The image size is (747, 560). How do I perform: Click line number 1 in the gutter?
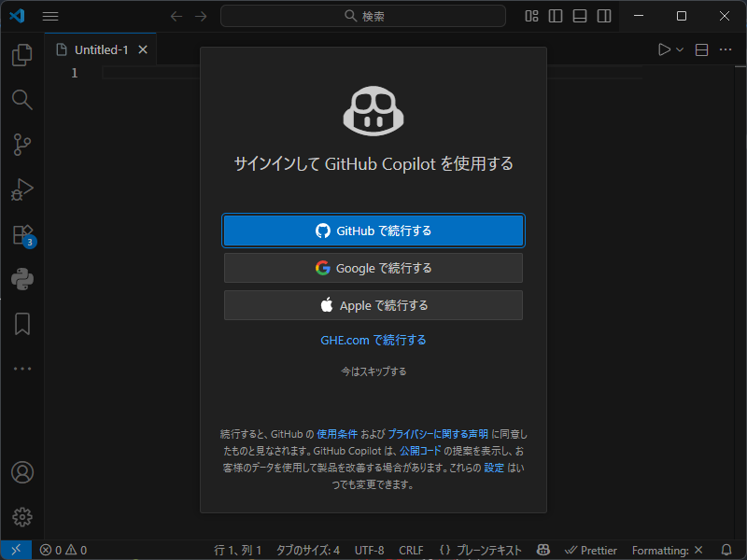point(75,73)
